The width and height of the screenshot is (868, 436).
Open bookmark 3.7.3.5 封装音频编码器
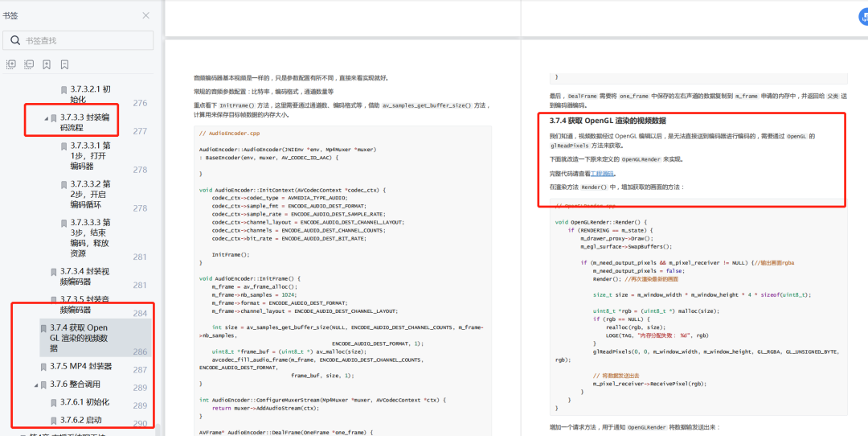[84, 304]
